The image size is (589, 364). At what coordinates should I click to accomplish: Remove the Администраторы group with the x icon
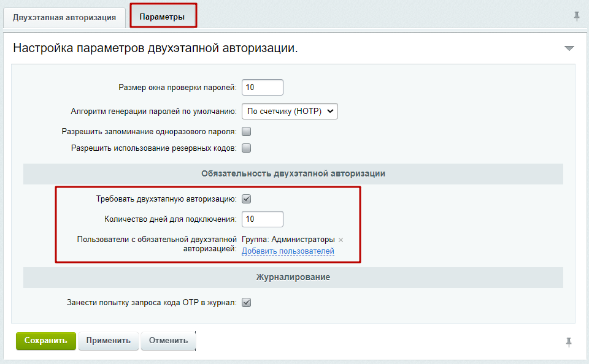click(x=341, y=240)
